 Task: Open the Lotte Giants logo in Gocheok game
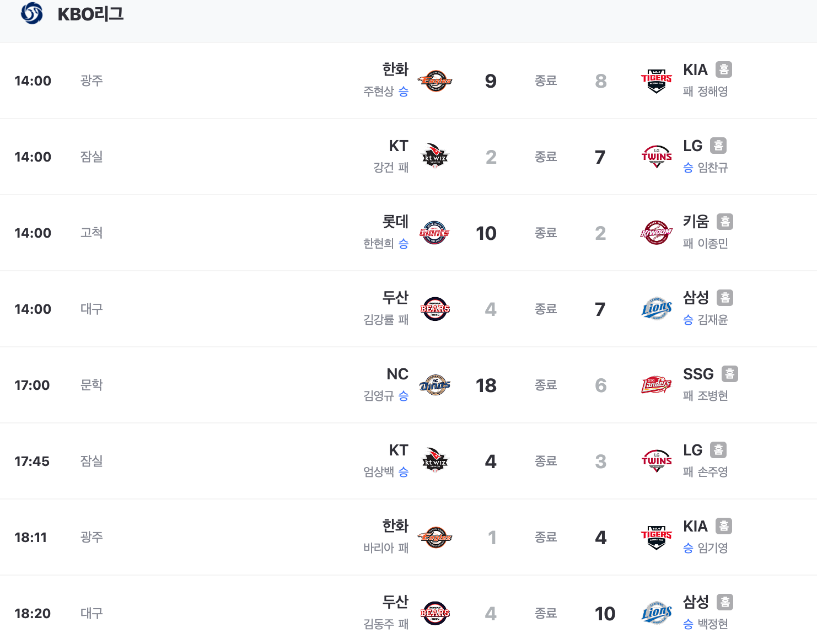click(435, 233)
